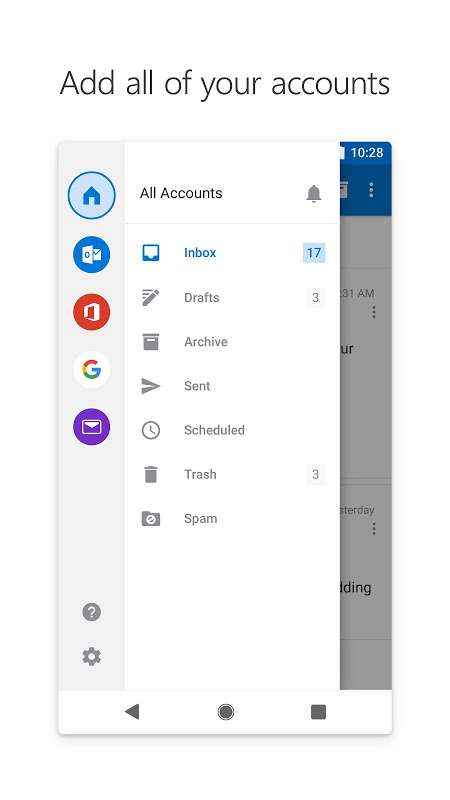The width and height of the screenshot is (450, 800).
Task: Select the All Accounts home icon
Action: (x=92, y=195)
